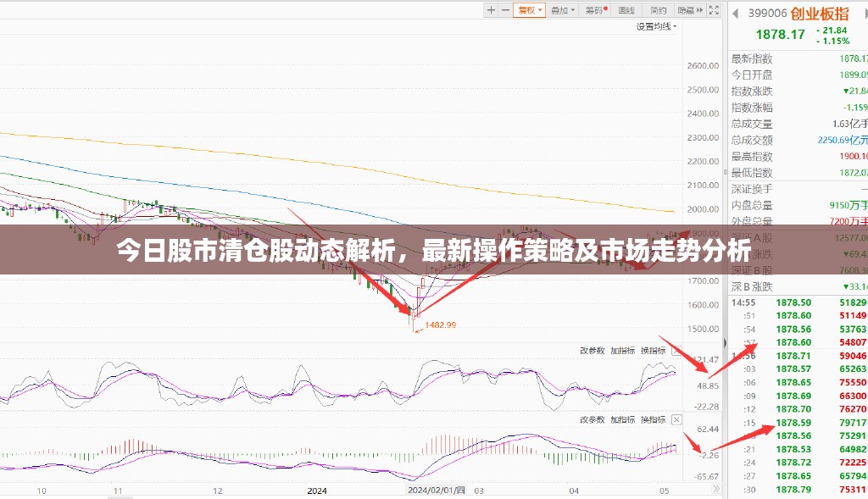Viewport: 868px width, 499px height.
Task: Toggle the 筹码 chip distribution view
Action: coord(596,10)
